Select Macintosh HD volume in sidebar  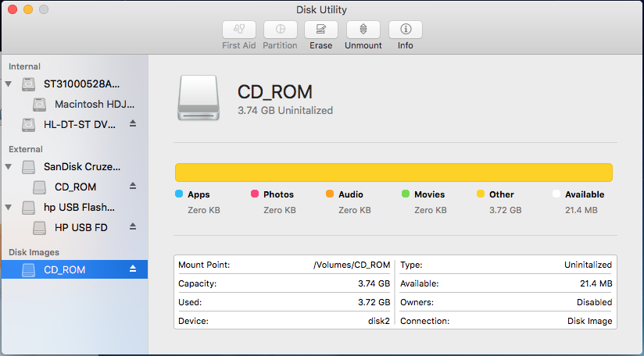click(94, 104)
